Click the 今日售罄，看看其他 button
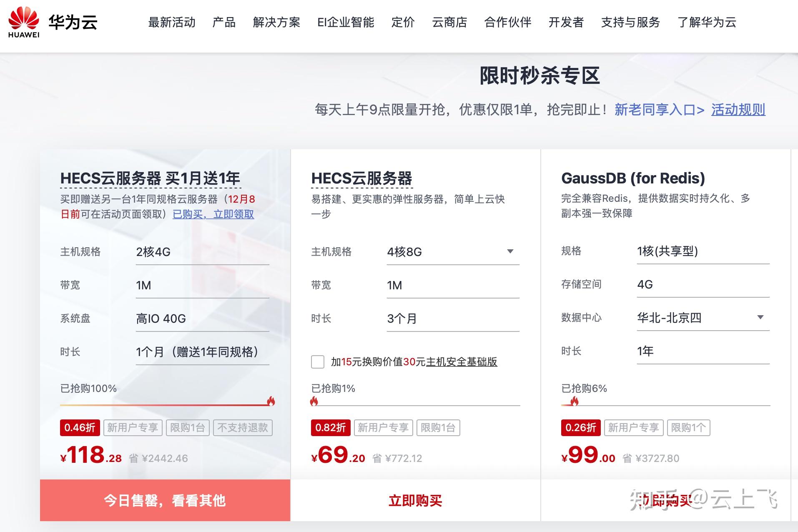Viewport: 798px width, 532px height. coord(165,500)
